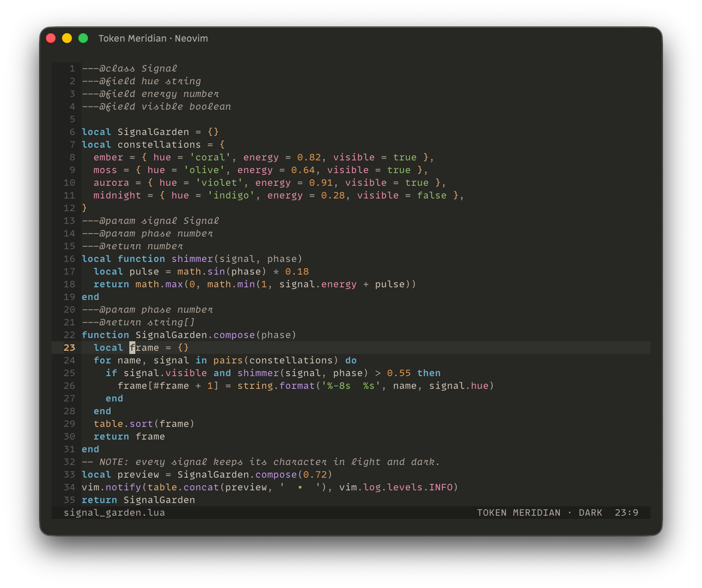
Task: Click the 0.91 energy value
Action: [321, 183]
